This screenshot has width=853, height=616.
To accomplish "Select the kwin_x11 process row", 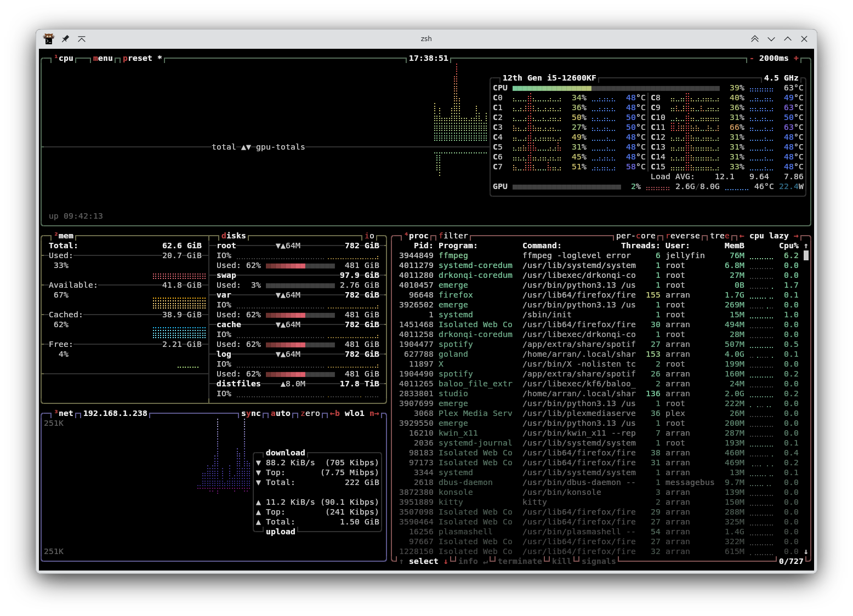I will 599,434.
